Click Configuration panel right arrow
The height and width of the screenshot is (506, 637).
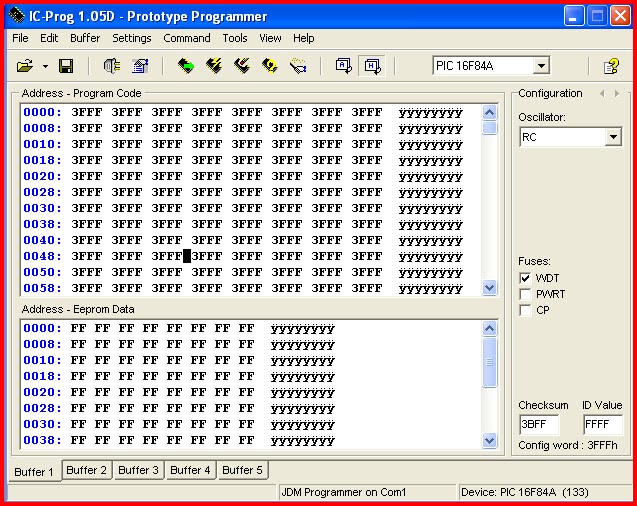[617, 93]
